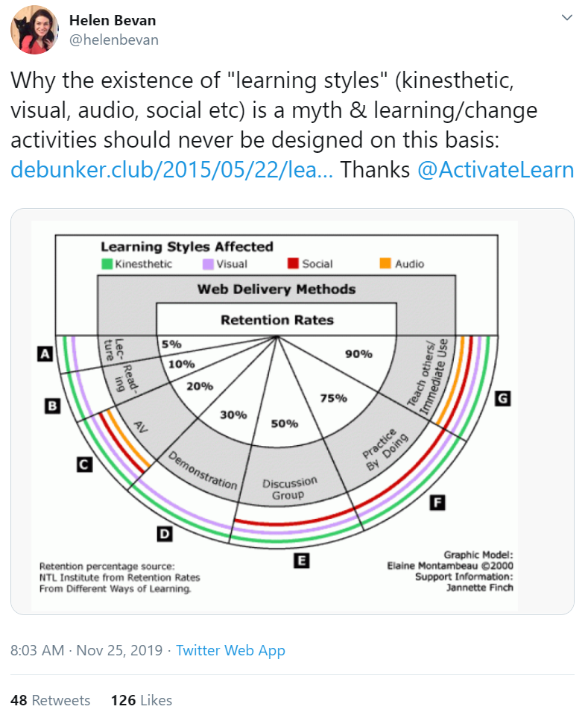The image size is (588, 721).
Task: View the 126 Likes list
Action: (x=142, y=700)
